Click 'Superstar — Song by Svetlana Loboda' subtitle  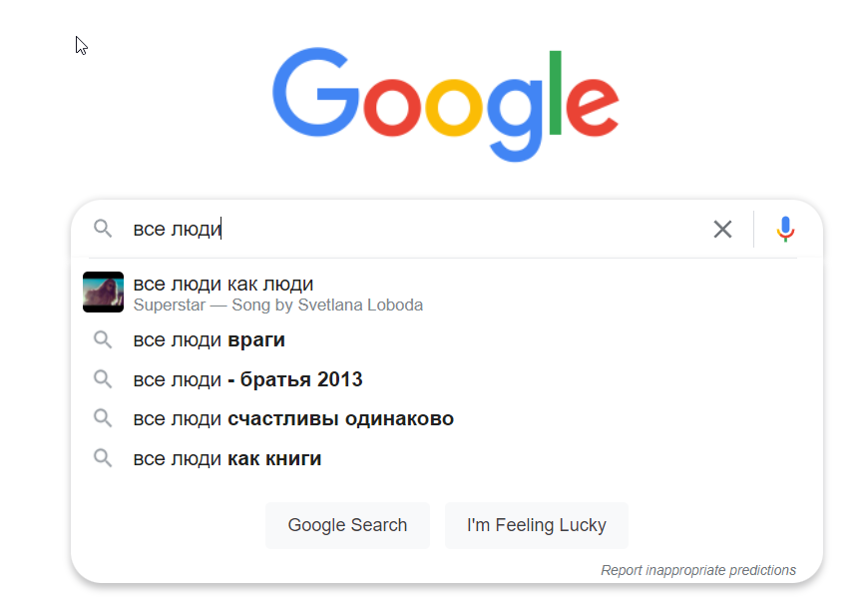coord(278,305)
